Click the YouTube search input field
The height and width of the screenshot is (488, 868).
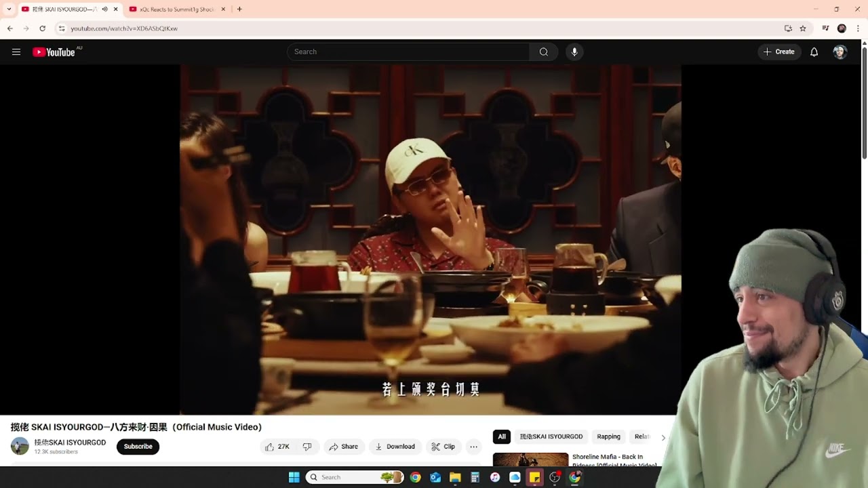coord(408,52)
